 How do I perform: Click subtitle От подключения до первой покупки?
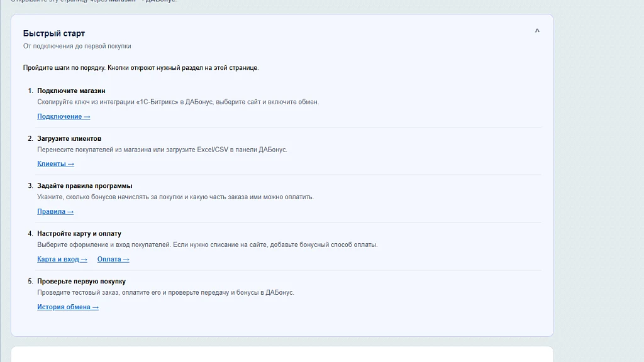click(x=77, y=46)
